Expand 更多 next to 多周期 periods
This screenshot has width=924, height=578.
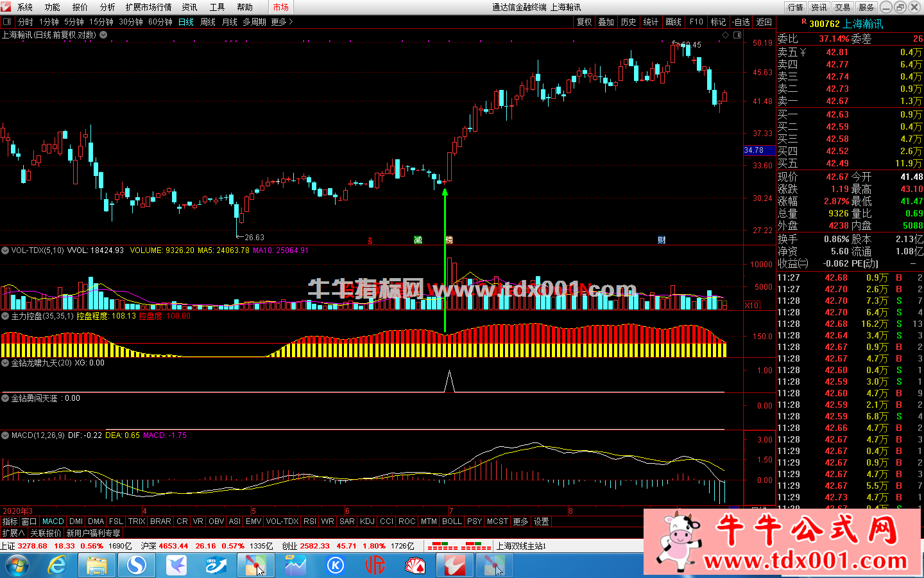pos(282,22)
